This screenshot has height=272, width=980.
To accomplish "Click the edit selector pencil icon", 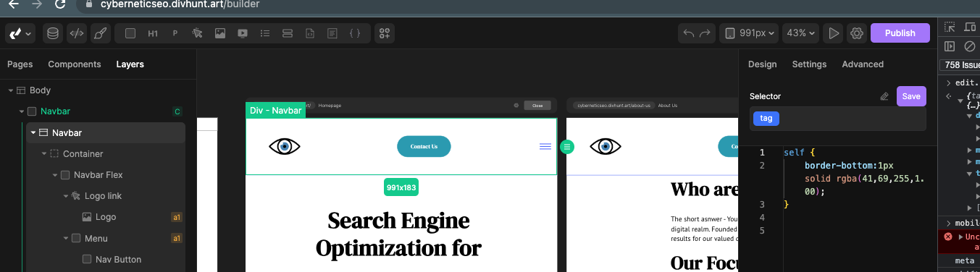I will [x=884, y=96].
